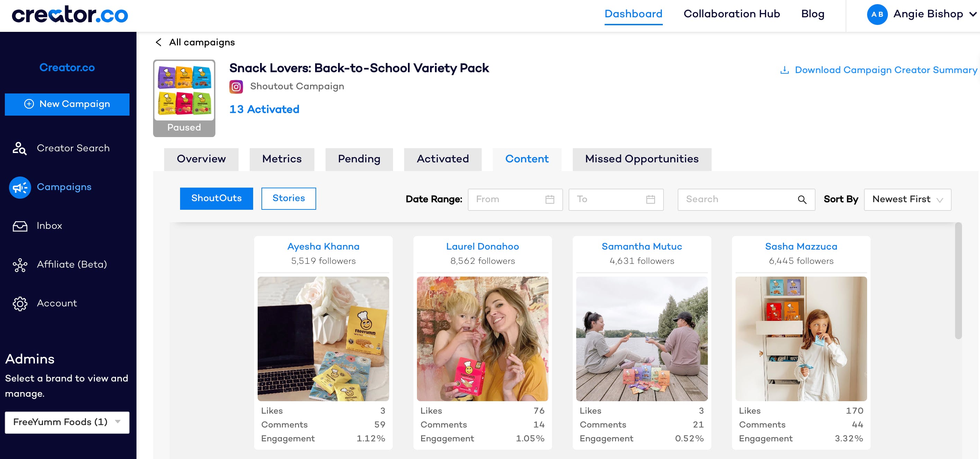Viewport: 980px width, 459px height.
Task: Switch to ShoutOuts content view
Action: coord(216,198)
